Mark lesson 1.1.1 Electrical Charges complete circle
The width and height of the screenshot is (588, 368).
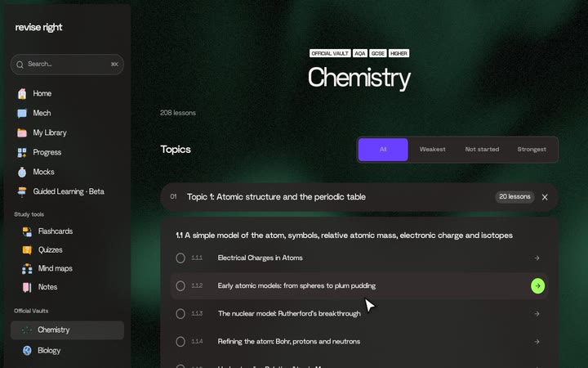[x=180, y=258]
